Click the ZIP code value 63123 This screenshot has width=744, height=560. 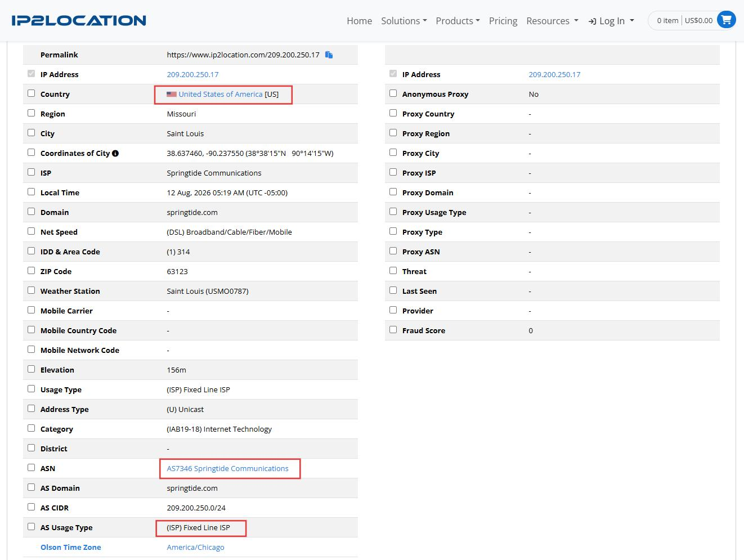point(177,271)
